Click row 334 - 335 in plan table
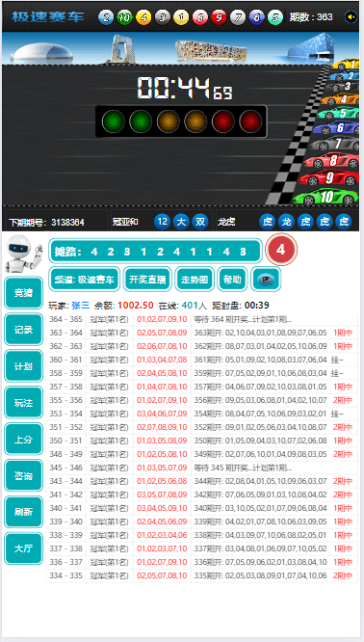364x642 pixels. tap(201, 575)
